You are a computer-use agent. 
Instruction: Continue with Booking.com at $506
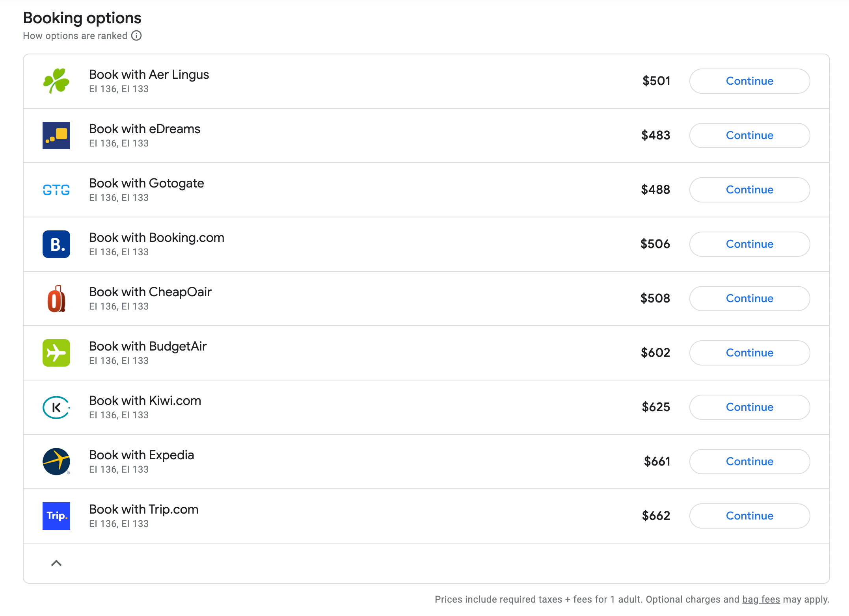[x=749, y=244]
